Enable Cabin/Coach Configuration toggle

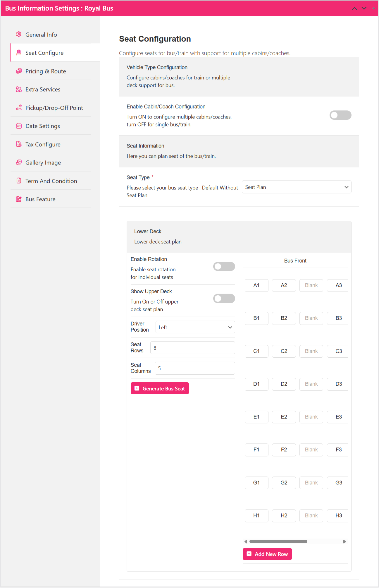[x=340, y=115]
